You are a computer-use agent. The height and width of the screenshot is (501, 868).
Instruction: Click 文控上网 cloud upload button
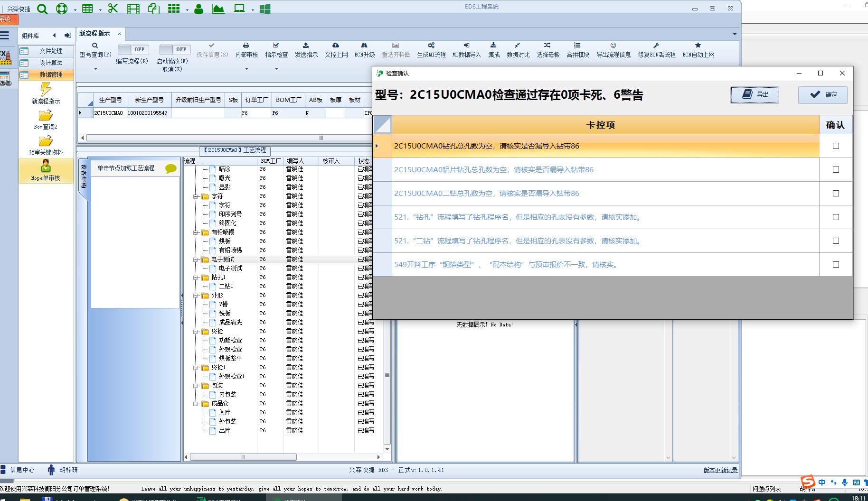336,50
